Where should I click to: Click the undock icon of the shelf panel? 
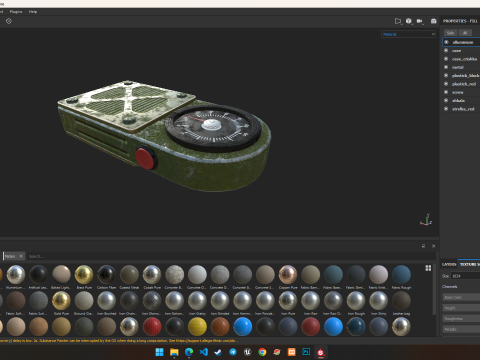pos(423,246)
